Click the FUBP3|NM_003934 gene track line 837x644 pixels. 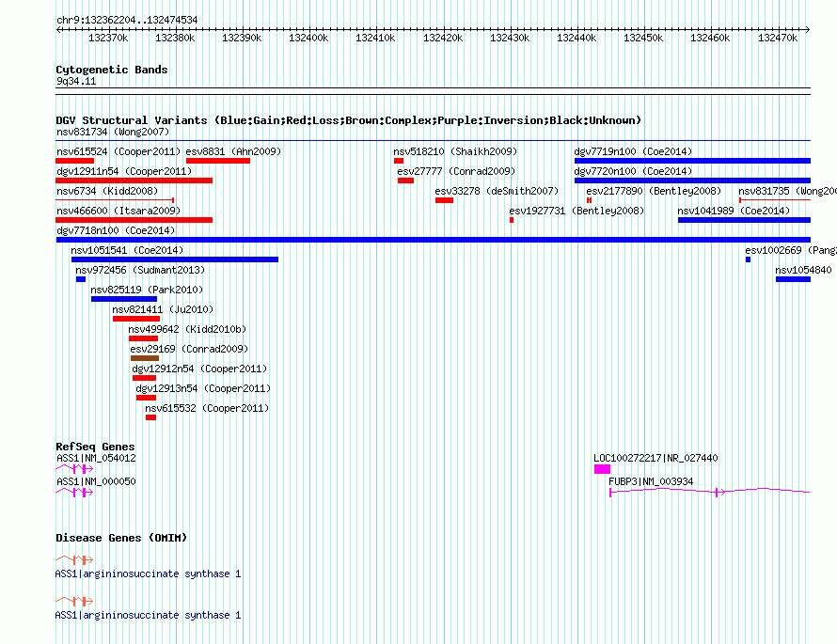click(710, 492)
